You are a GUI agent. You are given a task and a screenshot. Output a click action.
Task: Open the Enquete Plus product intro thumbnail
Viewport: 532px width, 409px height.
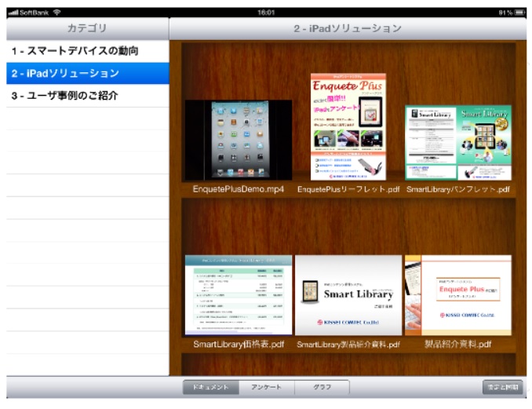[x=458, y=295]
